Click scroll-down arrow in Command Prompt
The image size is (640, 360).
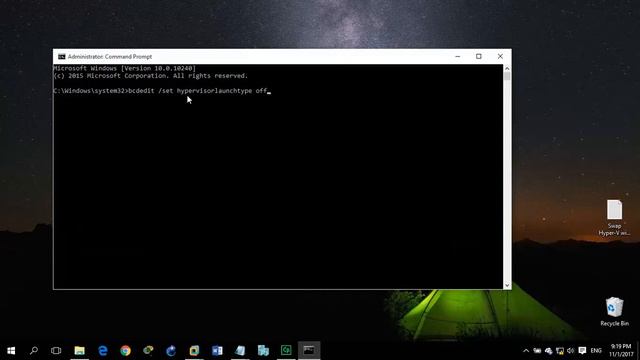point(507,285)
